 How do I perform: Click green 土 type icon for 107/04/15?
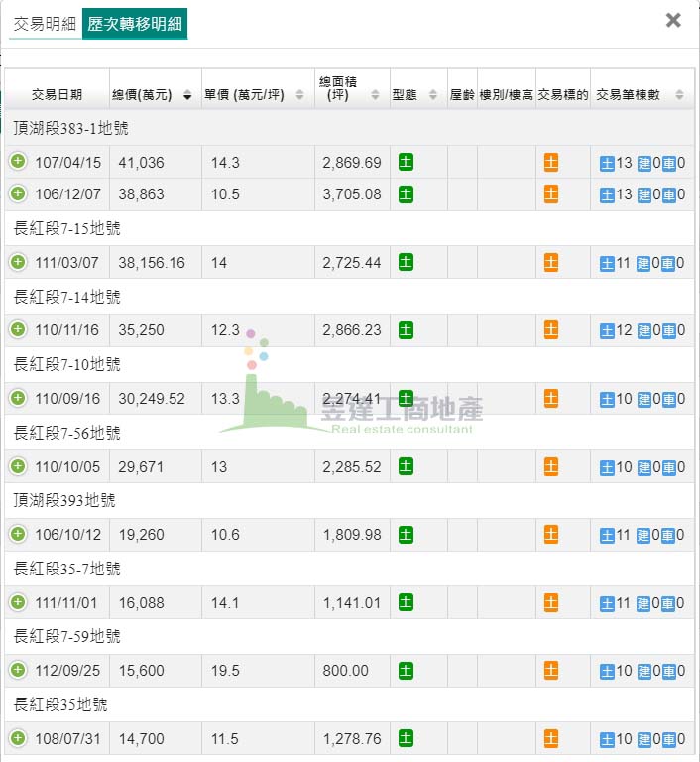[x=406, y=162]
